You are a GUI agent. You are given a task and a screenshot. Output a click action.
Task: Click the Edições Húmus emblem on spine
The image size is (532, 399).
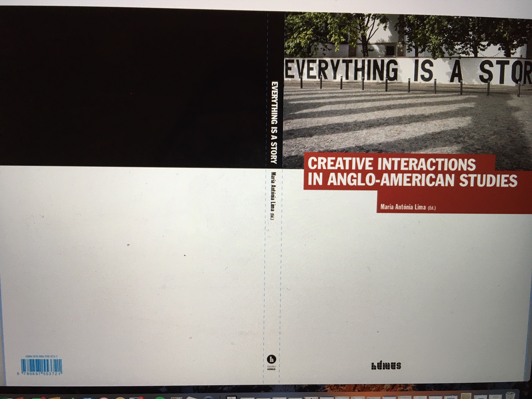click(271, 359)
